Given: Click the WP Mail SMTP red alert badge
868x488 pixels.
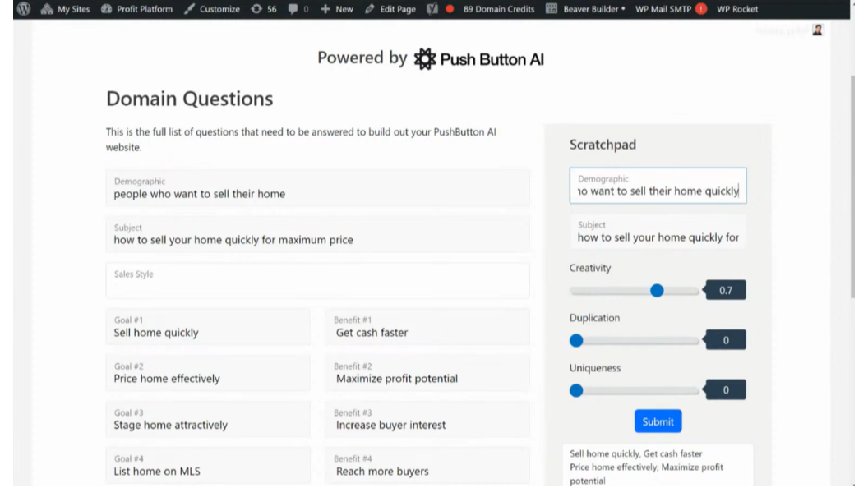Looking at the screenshot, I should (x=701, y=9).
